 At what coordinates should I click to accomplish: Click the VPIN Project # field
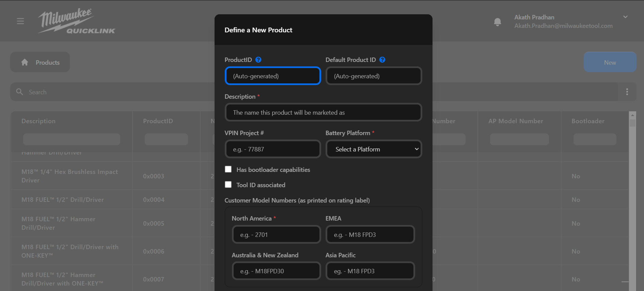tap(273, 149)
